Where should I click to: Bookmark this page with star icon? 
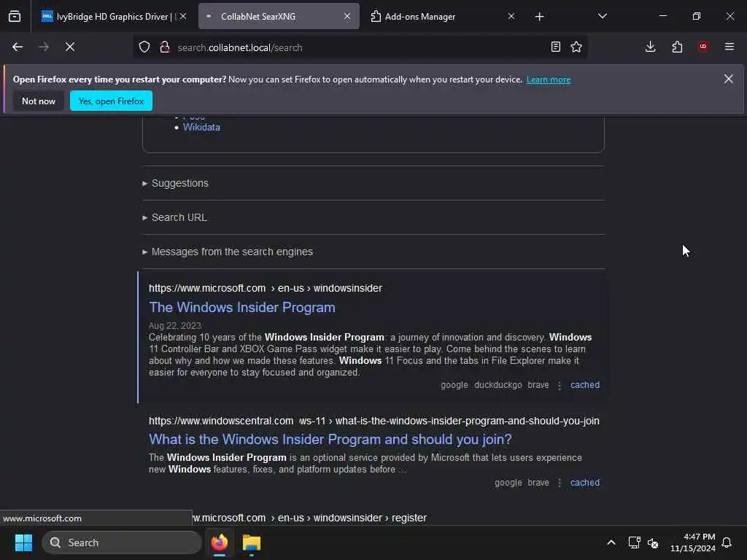pyautogui.click(x=576, y=47)
